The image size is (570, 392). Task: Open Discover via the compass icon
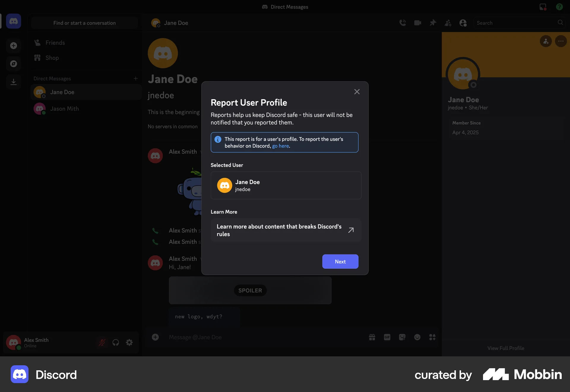coord(13,64)
